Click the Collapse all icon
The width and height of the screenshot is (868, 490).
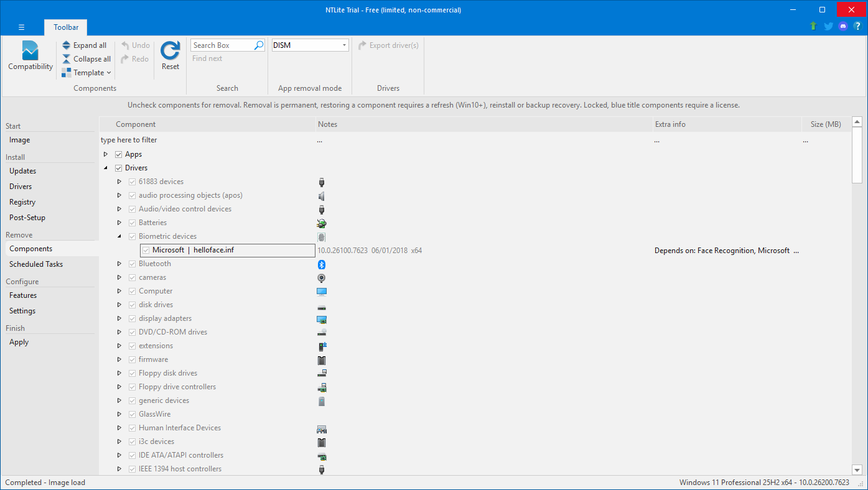(x=67, y=59)
